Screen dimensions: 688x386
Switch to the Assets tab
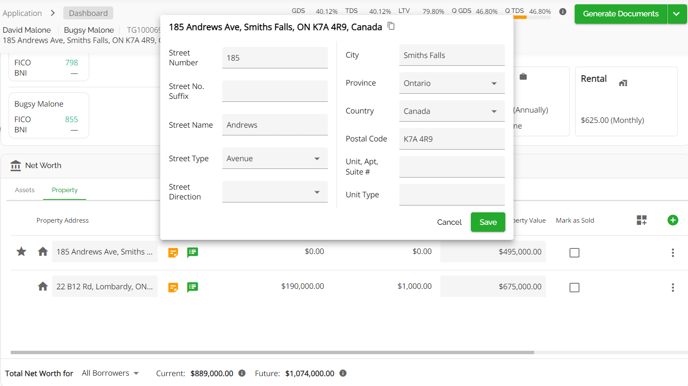pyautogui.click(x=25, y=190)
